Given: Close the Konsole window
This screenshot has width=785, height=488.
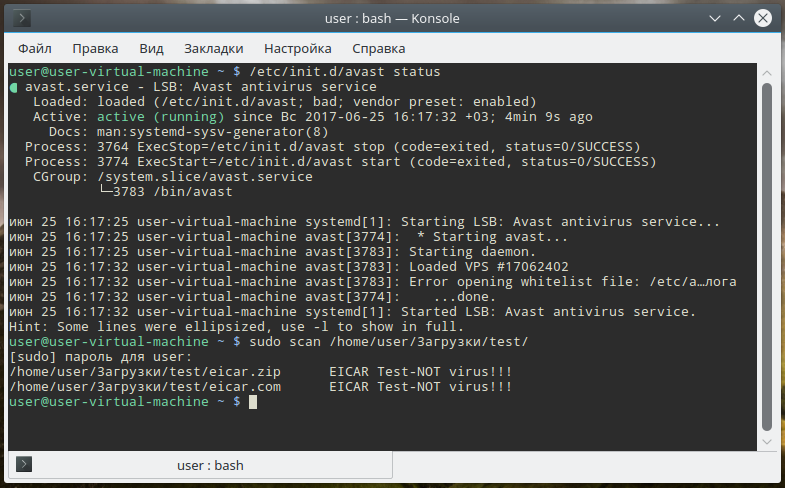Looking at the screenshot, I should click(763, 19).
